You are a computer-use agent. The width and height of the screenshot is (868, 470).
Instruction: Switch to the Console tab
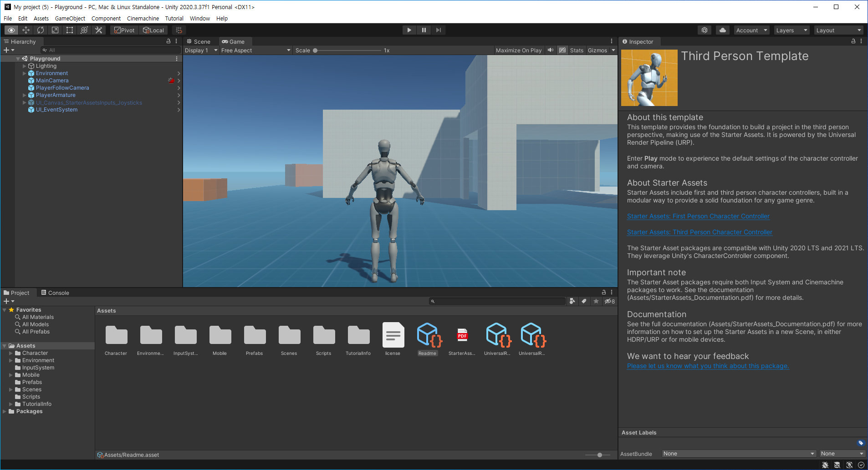coord(55,293)
